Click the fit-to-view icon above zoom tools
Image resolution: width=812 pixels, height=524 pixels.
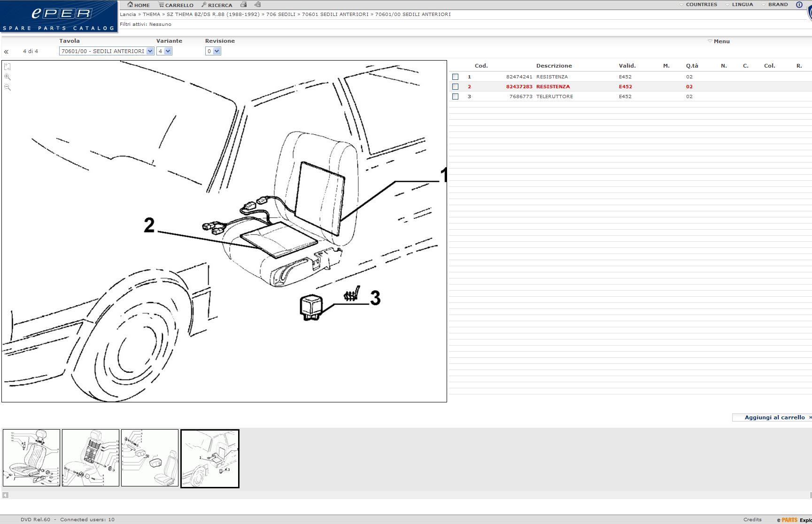[x=8, y=67]
